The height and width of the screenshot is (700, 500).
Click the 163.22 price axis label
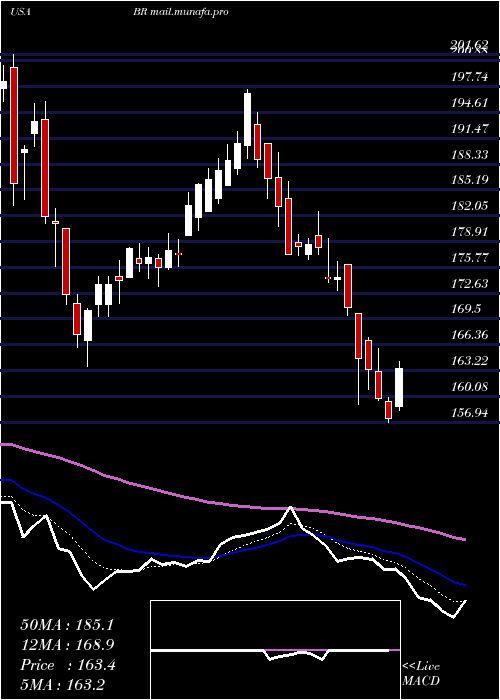(x=469, y=361)
